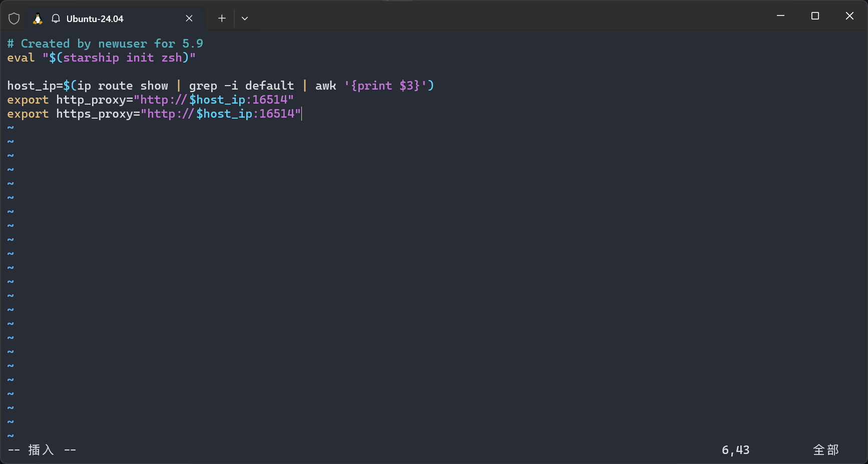Image resolution: width=868 pixels, height=464 pixels.
Task: Click 'http_proxy=' on the fifth line
Action: 95,100
